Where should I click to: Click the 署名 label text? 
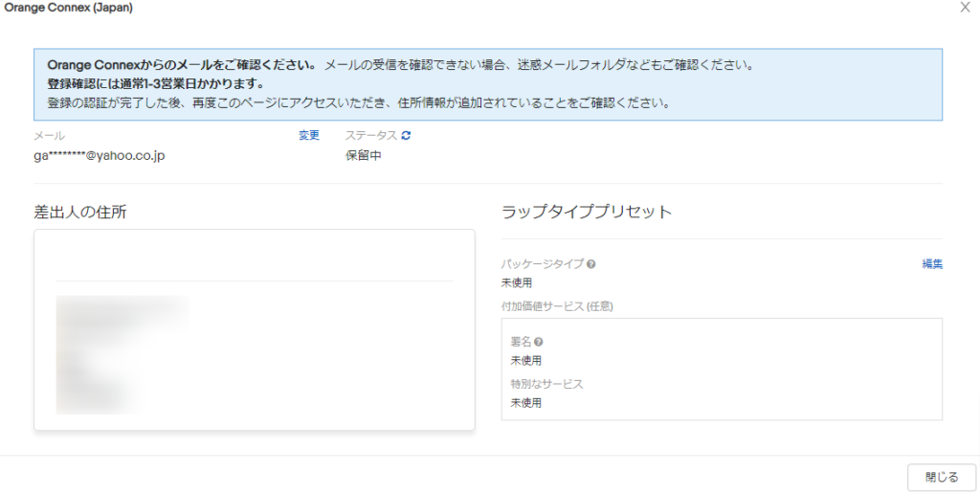(x=521, y=342)
